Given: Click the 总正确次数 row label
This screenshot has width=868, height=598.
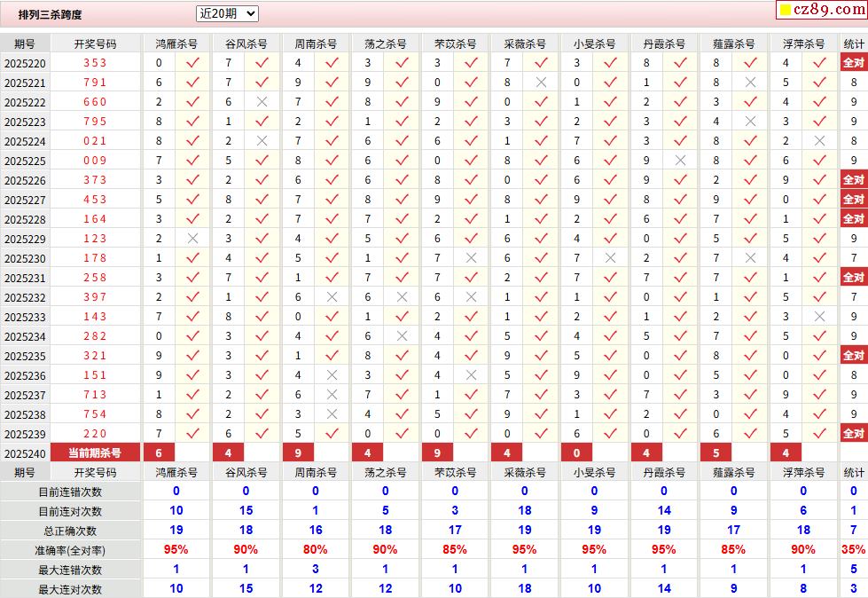Looking at the screenshot, I should tap(70, 531).
